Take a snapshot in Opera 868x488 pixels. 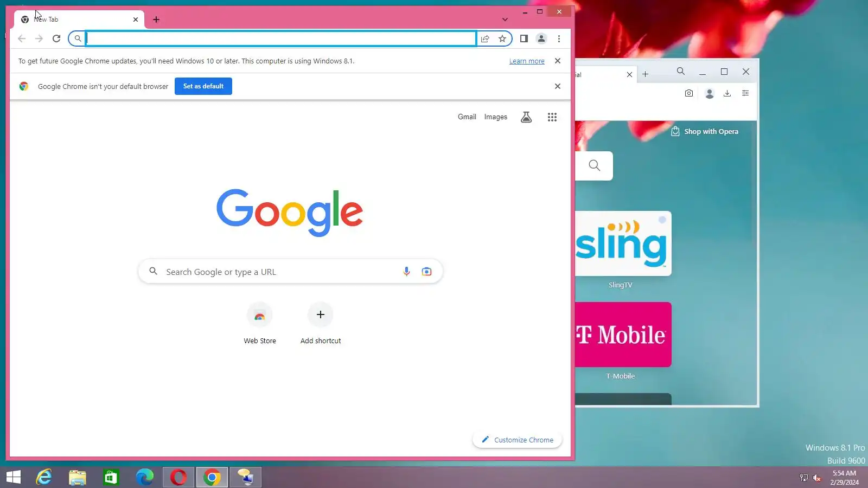point(689,93)
